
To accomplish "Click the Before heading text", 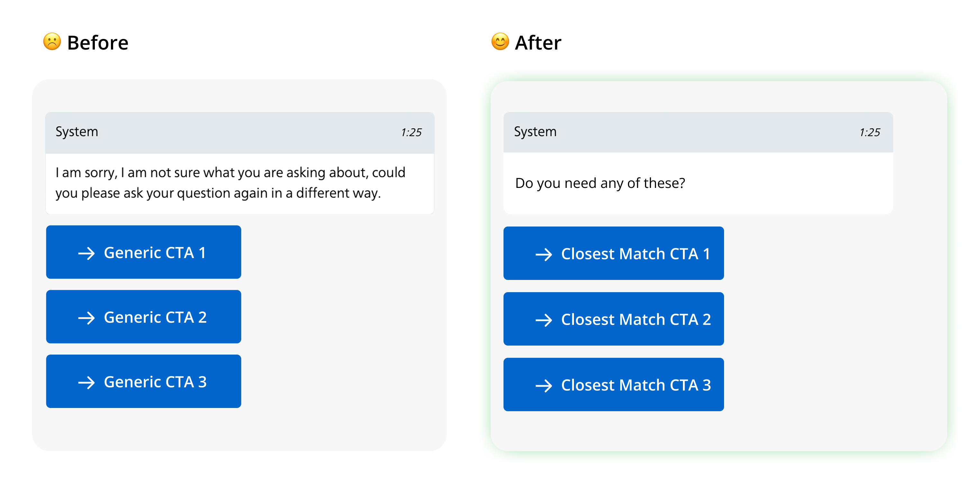I will point(98,42).
